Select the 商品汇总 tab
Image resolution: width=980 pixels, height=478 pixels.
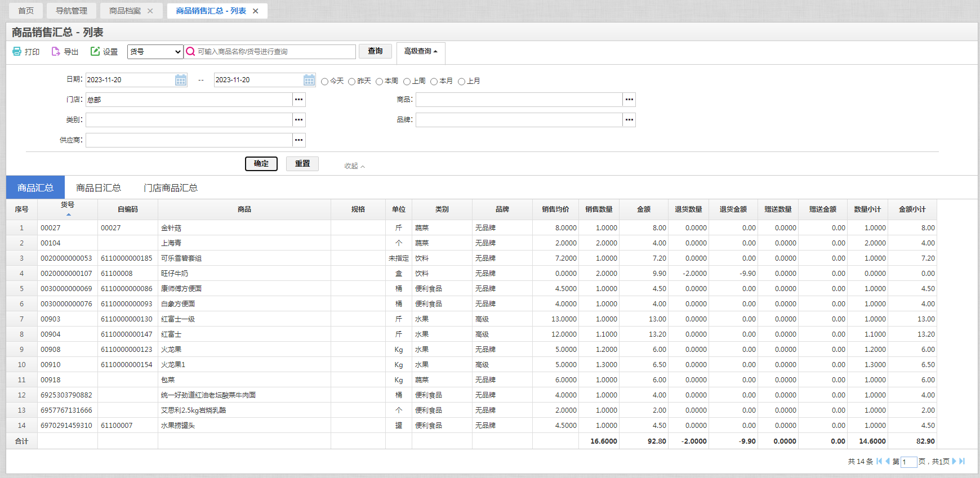pos(35,187)
